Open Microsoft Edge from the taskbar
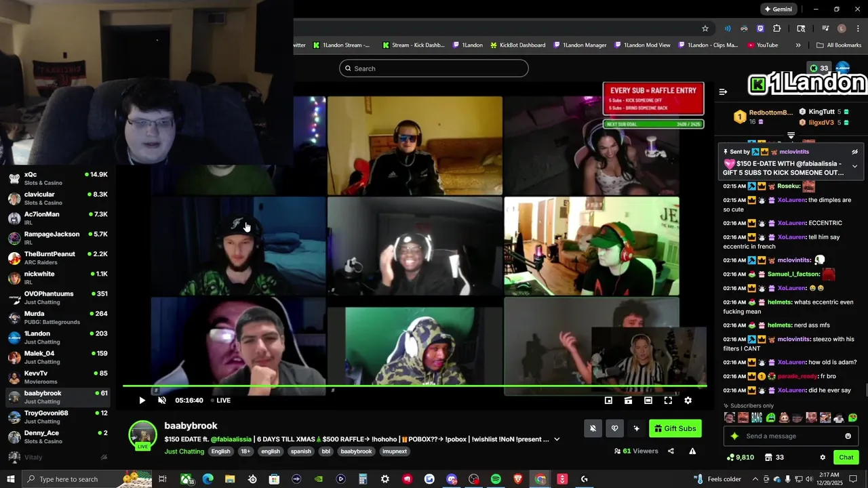 tap(208, 479)
